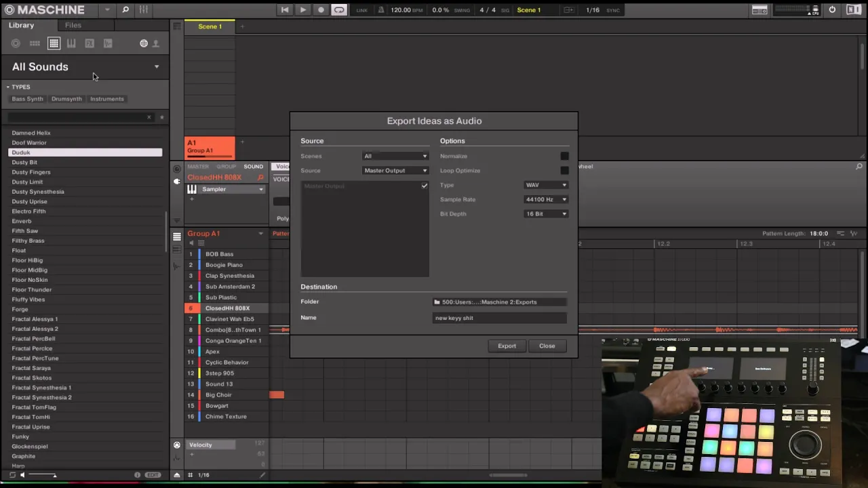Open the Sampler plug-in dropdown arrow
Image resolution: width=868 pixels, height=488 pixels.
click(260, 189)
